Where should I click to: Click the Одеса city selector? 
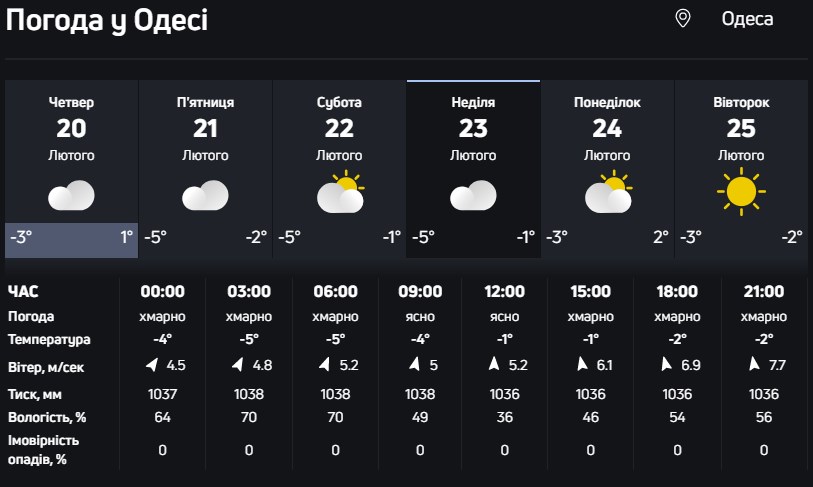pos(747,19)
